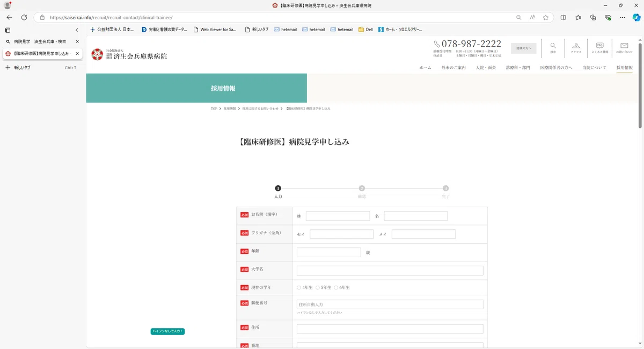
Task: Click the 済生会兵庫県病院 logo
Action: click(129, 54)
